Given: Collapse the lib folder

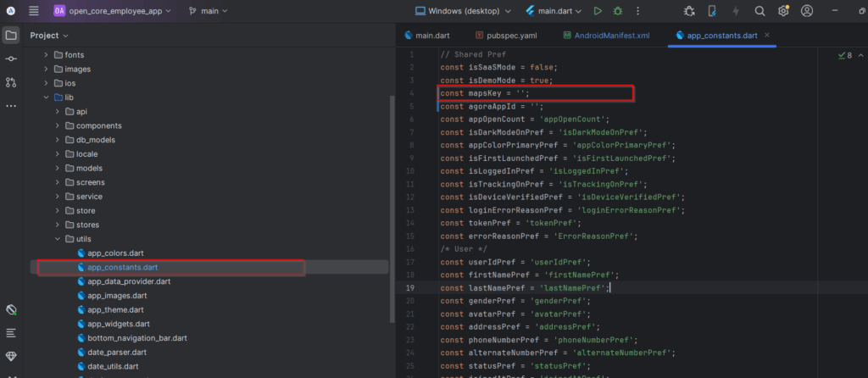Looking at the screenshot, I should click(47, 97).
